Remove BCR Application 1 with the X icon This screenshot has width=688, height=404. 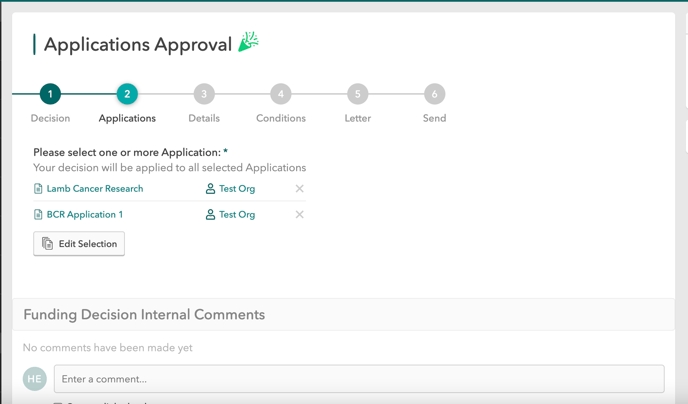tap(299, 215)
